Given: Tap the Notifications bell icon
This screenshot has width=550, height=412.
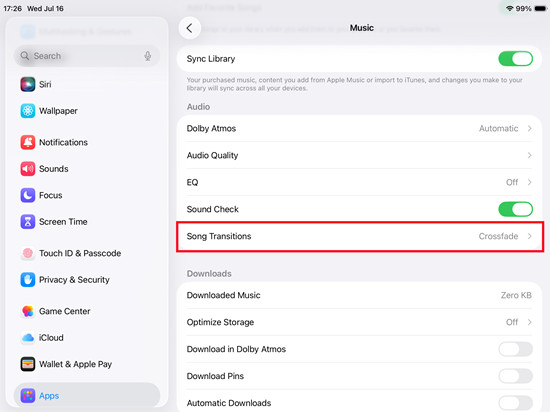Looking at the screenshot, I should point(28,142).
